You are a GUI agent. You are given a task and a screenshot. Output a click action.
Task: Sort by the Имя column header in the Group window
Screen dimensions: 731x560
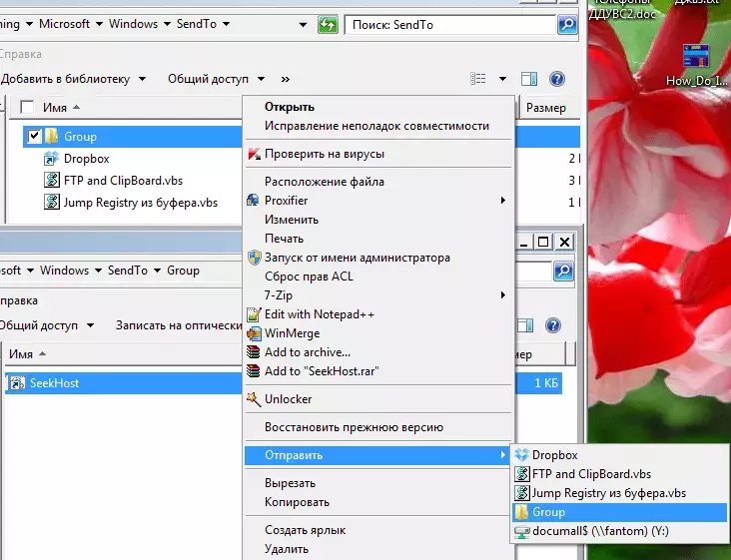pyautogui.click(x=21, y=354)
